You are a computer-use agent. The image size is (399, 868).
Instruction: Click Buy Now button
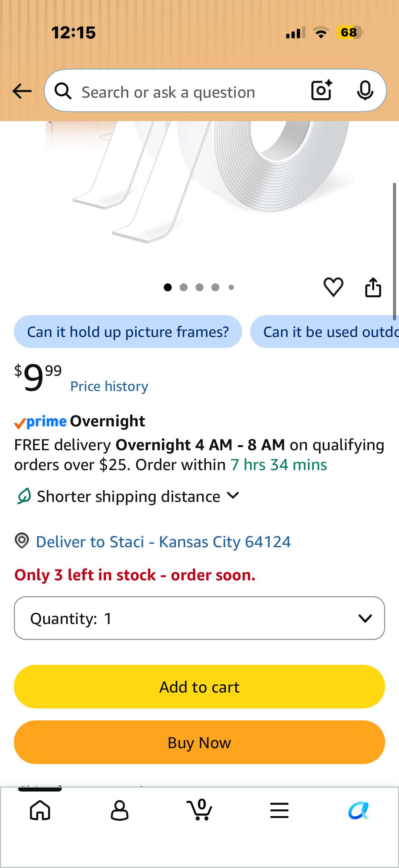click(199, 742)
